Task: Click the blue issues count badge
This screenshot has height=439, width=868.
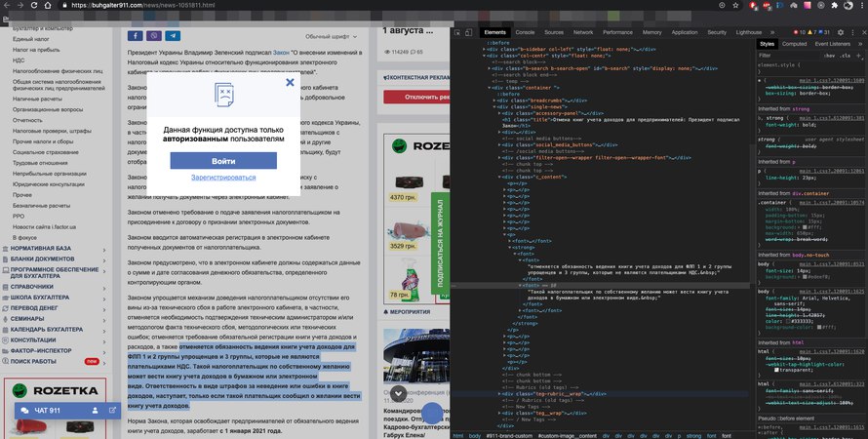Action: (x=825, y=32)
